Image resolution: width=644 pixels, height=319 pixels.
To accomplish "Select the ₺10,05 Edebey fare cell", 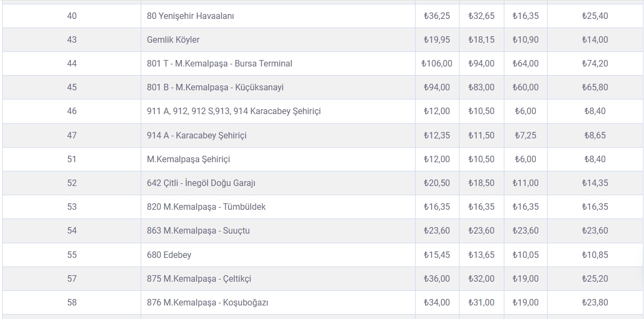I will click(x=525, y=255).
